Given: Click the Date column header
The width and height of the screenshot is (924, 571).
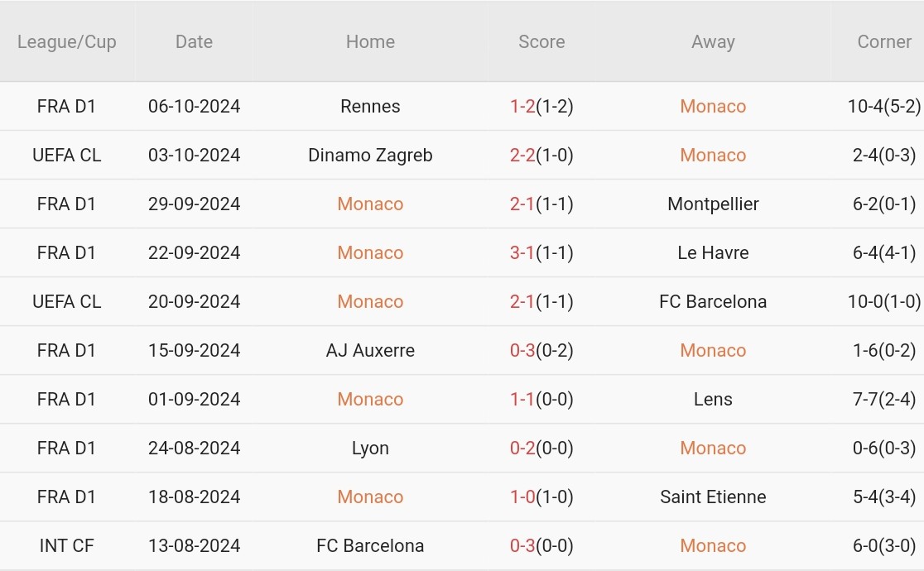Looking at the screenshot, I should click(194, 41).
